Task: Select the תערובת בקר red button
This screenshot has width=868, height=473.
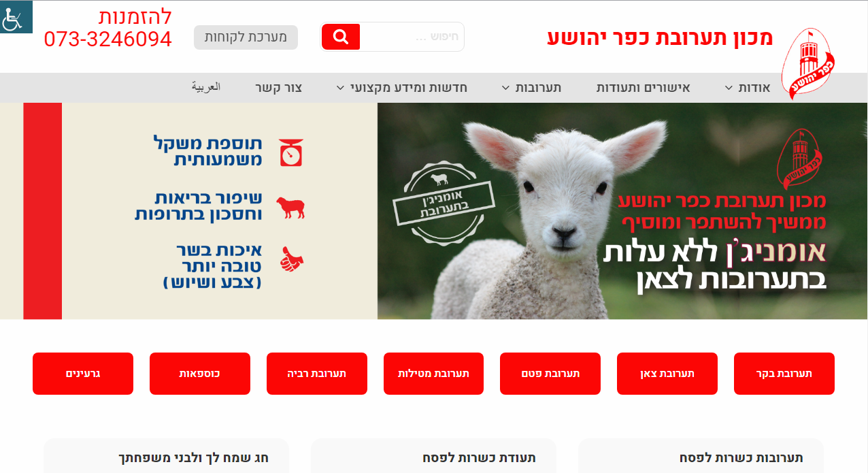Action: pos(784,374)
